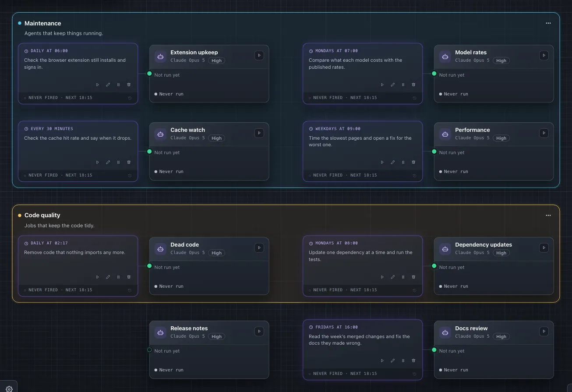Viewport: 572px width, 392px height.
Task: Edit the Daily at 06:00 trigger
Action: 108,85
